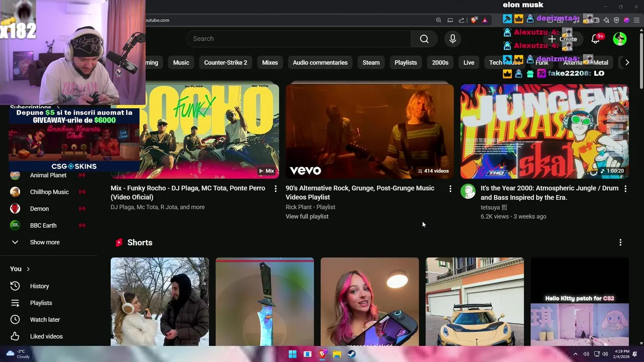Open options for 90's Alternative Rock playlist

coord(450,189)
